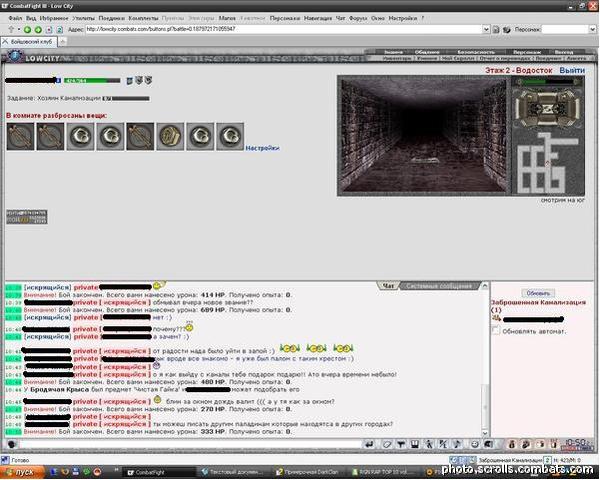Click the chat filter funnel icon
This screenshot has height=480, width=600.
pyautogui.click(x=401, y=444)
